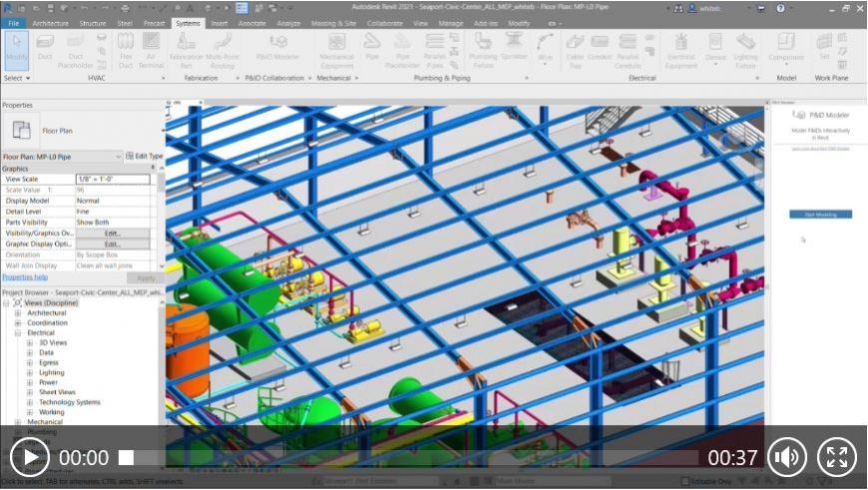Screen dimensions: 868x490
Task: Select the Modify tool in the ribbon
Action: pos(16,50)
